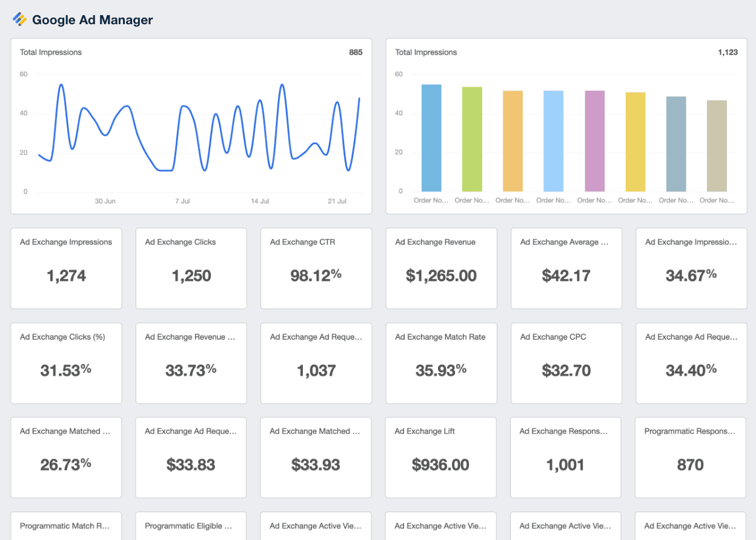Click the Ad Exchange CPC value $32.70

tap(566, 370)
